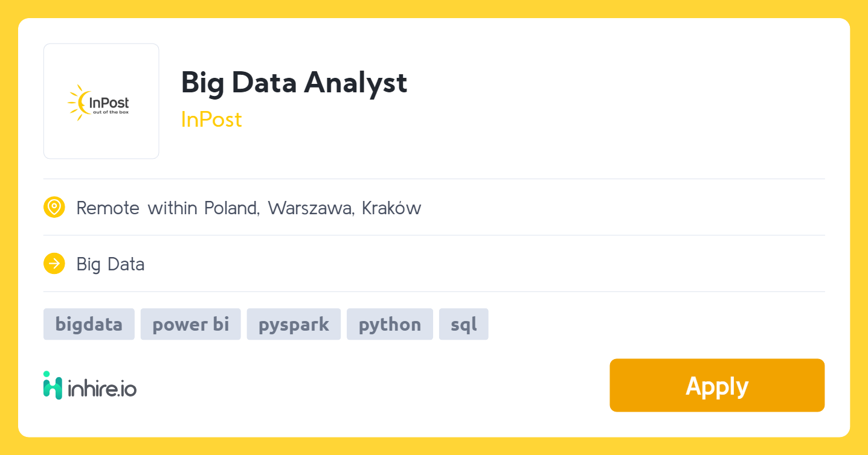
Task: Select the power bi skill tag
Action: point(190,324)
